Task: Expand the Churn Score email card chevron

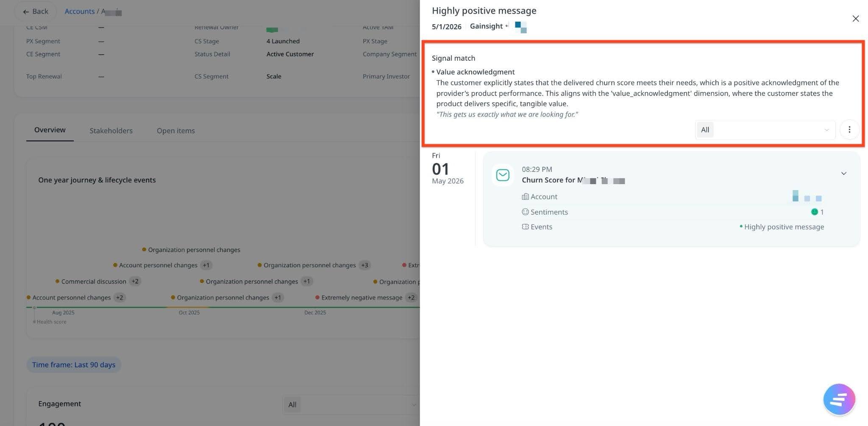Action: pyautogui.click(x=843, y=174)
